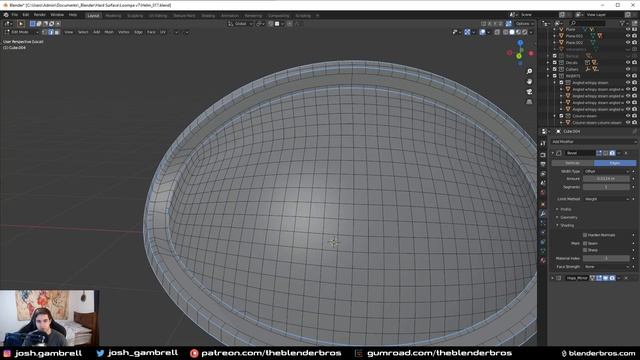Screen dimensions: 640x360
Task: Open Limit Method dropdown
Action: coord(607,199)
